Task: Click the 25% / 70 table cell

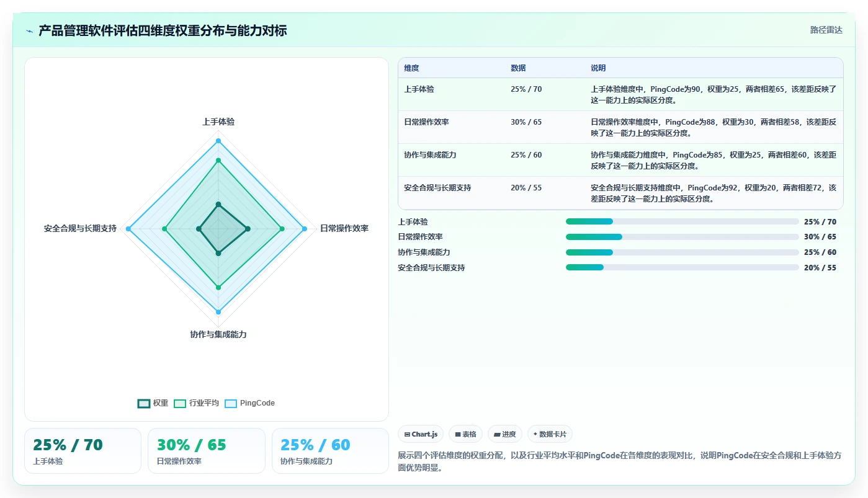Action: 526,89
